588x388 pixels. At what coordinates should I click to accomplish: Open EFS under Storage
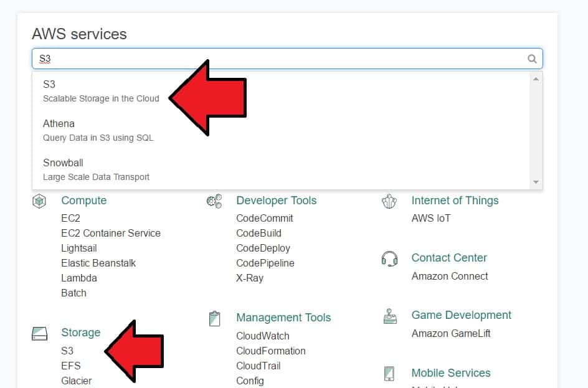pos(71,366)
